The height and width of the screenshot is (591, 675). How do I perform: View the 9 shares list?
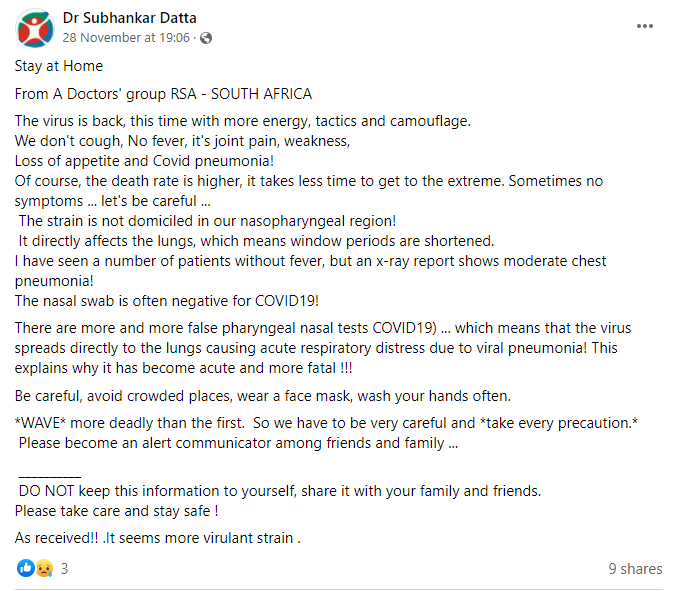pos(635,568)
